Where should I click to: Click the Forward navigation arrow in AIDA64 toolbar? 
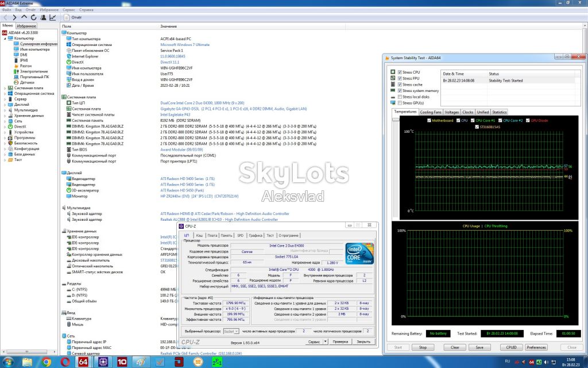tap(14, 17)
